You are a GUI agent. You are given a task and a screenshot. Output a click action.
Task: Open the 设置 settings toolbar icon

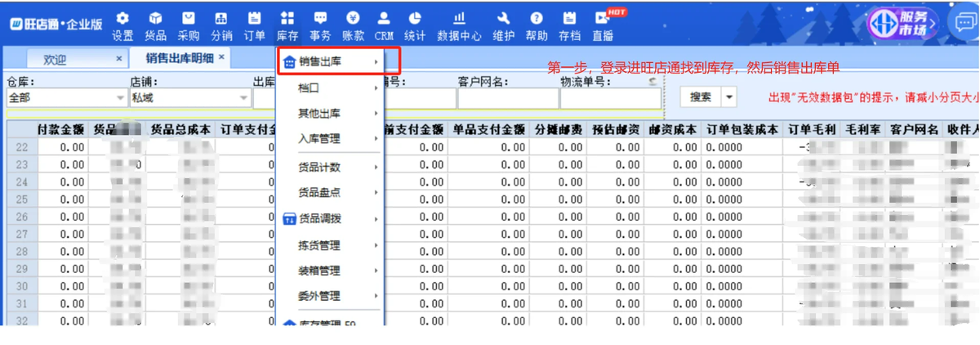click(x=122, y=26)
